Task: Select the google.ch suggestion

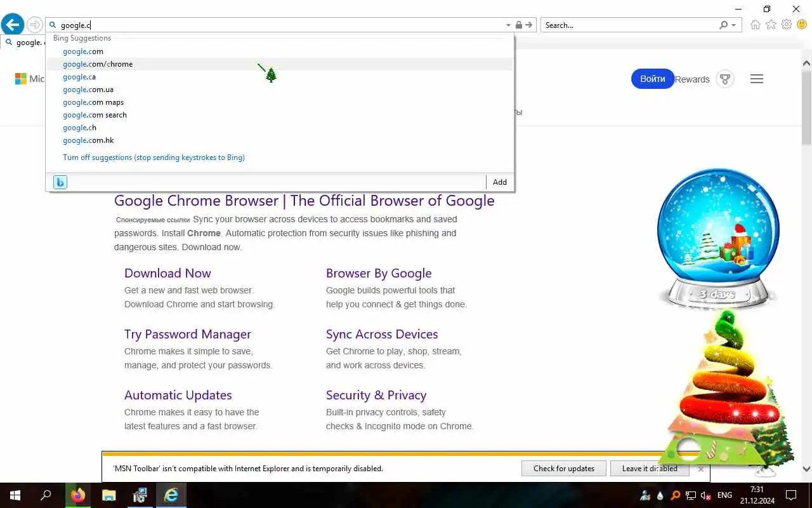Action: click(279, 128)
